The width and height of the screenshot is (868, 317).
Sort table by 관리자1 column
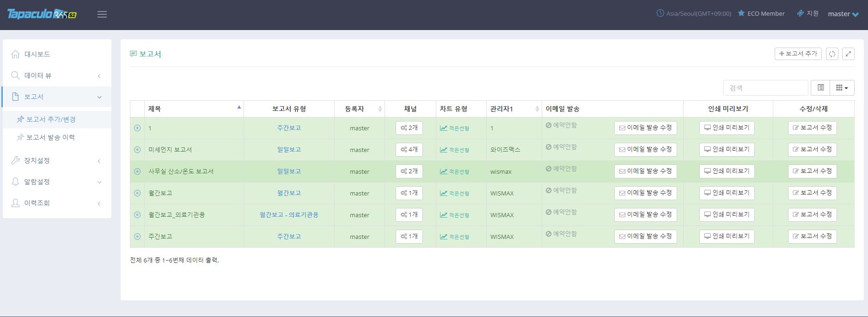pos(514,109)
